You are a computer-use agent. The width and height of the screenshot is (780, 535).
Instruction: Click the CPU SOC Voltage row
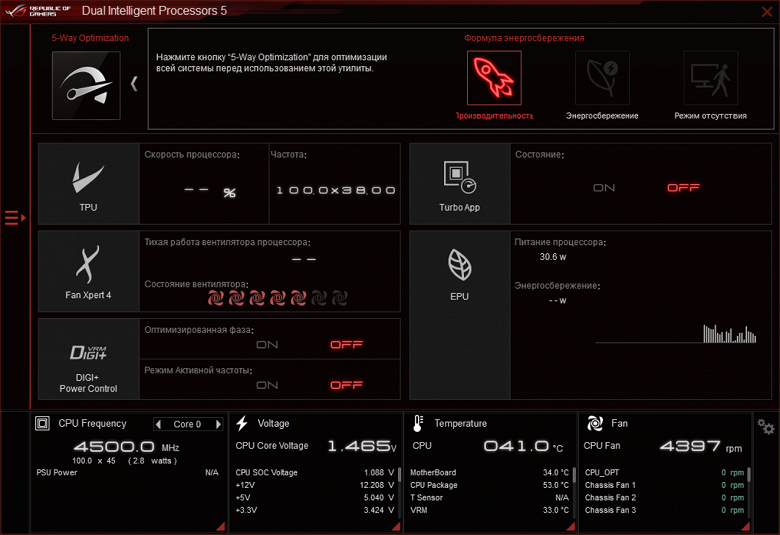[314, 472]
